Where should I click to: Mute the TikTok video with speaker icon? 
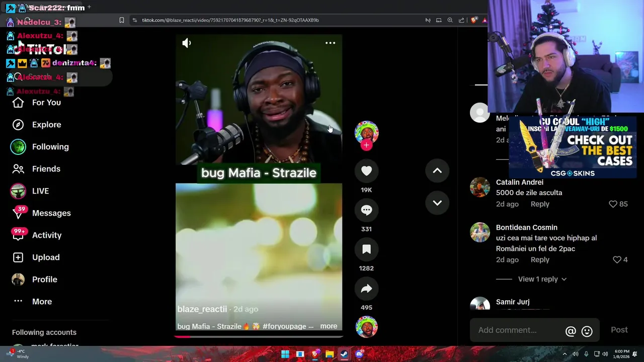pos(187,43)
